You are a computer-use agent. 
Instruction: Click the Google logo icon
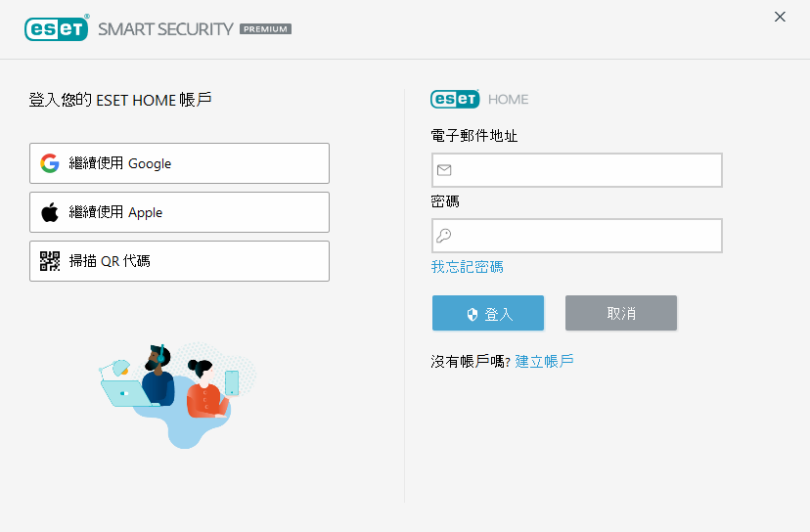click(50, 163)
